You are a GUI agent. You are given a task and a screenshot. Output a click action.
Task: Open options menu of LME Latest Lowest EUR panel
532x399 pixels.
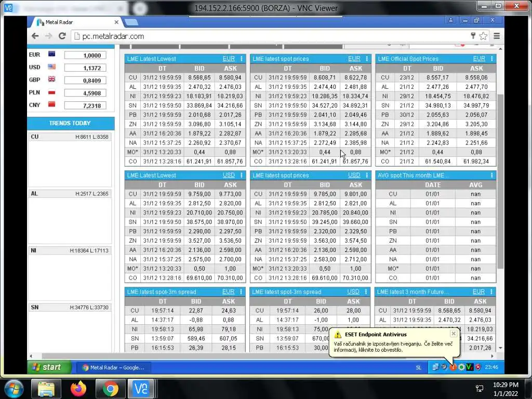tap(242, 59)
